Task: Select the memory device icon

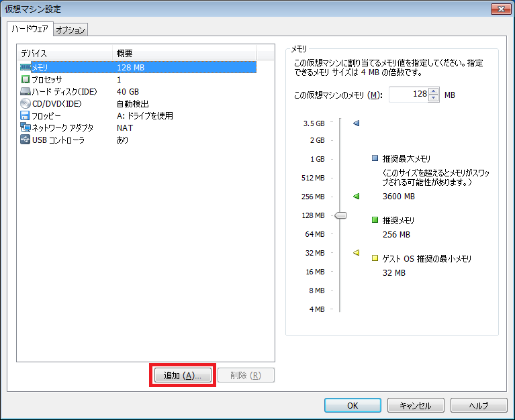Action: tap(26, 67)
